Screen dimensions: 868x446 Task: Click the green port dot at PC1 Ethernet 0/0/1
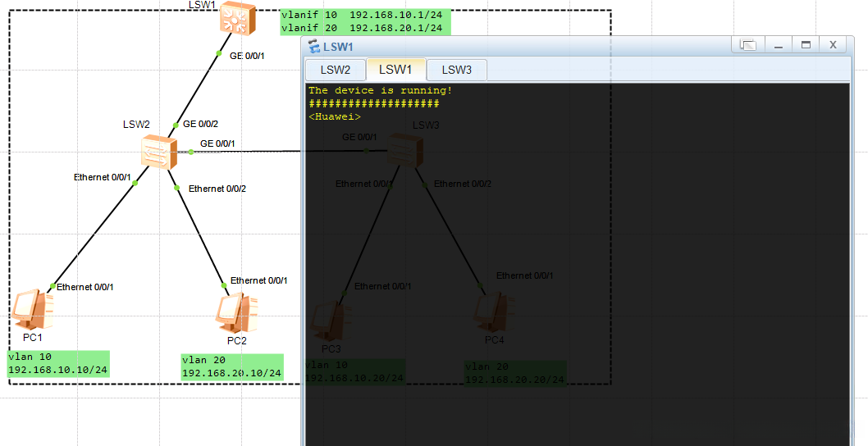click(53, 286)
